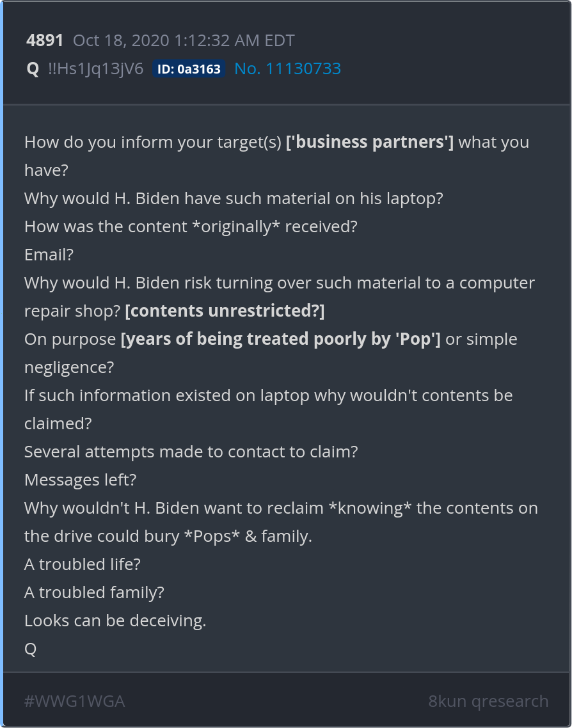Click the 'Looks can be deceiving.' line
Viewport: 572px width, 728px height.
(115, 621)
